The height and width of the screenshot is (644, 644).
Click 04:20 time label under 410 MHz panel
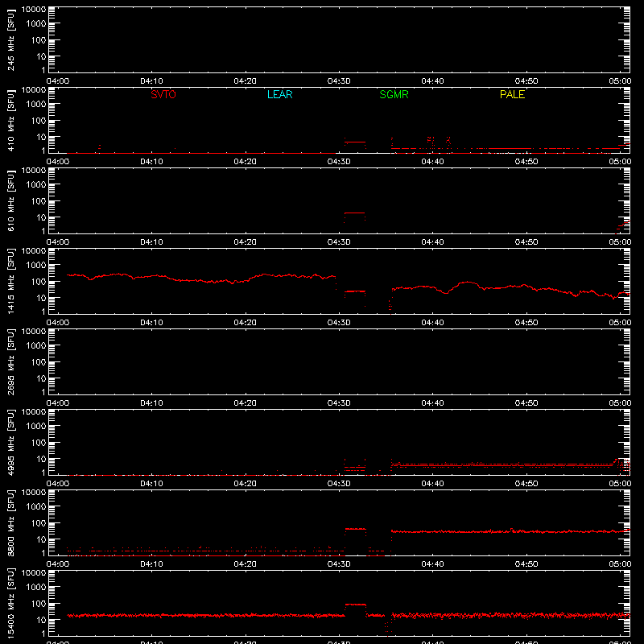(246, 162)
